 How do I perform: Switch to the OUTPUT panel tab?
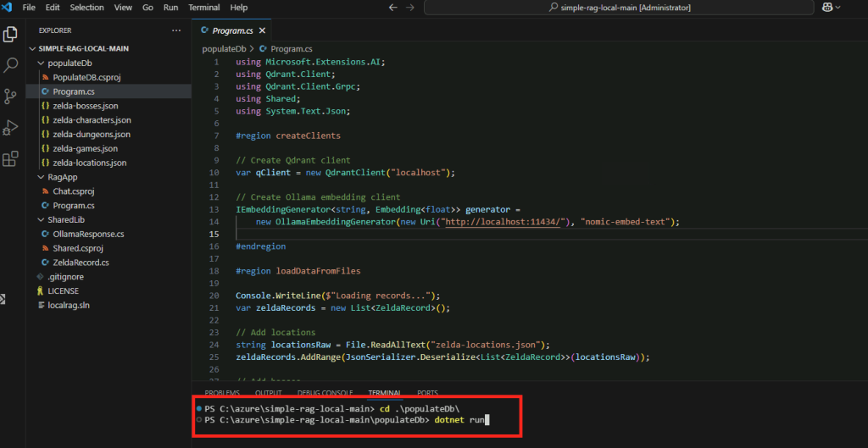click(x=269, y=393)
